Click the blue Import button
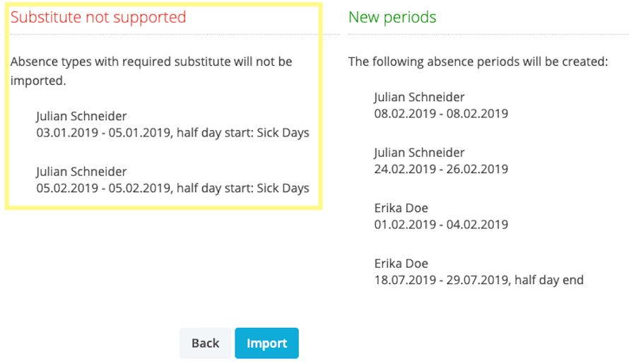Viewport: 629px width, 364px height. click(x=266, y=343)
